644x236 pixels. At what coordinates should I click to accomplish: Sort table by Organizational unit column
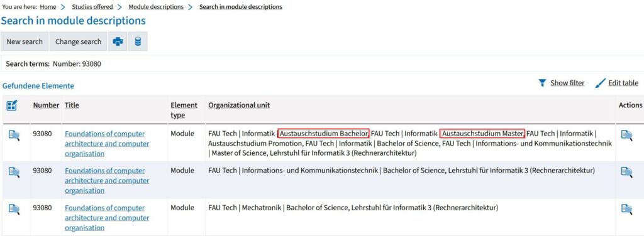[239, 105]
